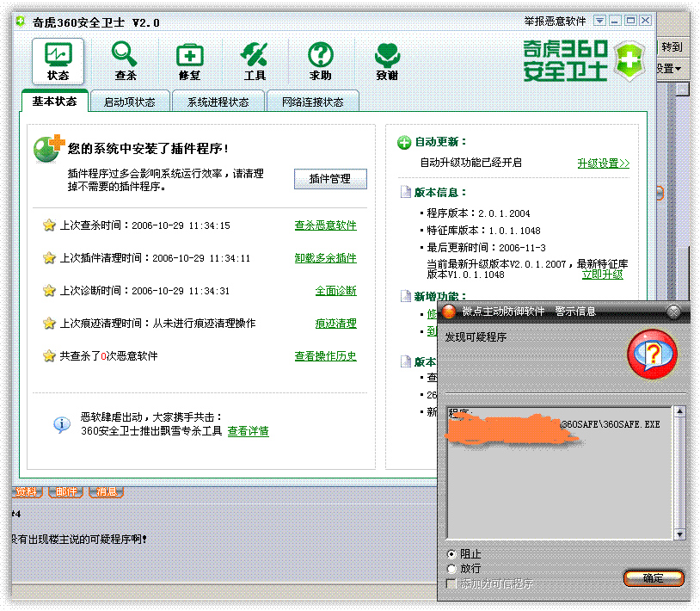Click the 发现可疑程序 alert message

click(476, 337)
